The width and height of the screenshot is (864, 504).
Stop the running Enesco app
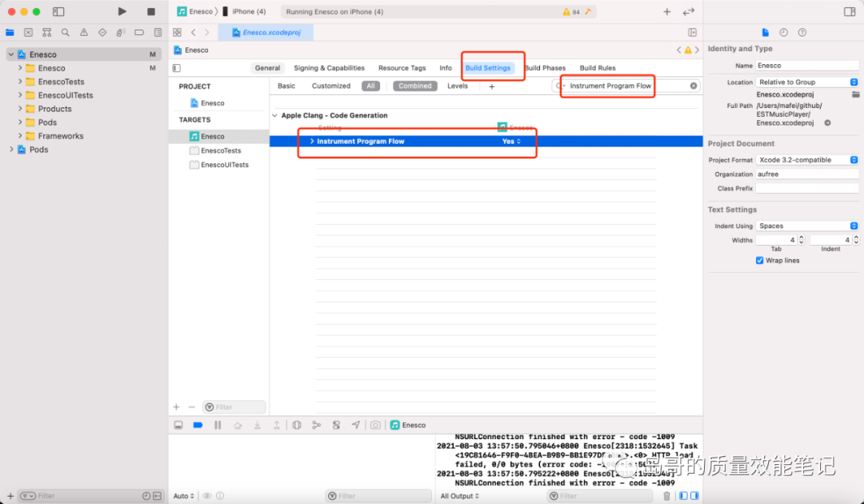[x=151, y=11]
